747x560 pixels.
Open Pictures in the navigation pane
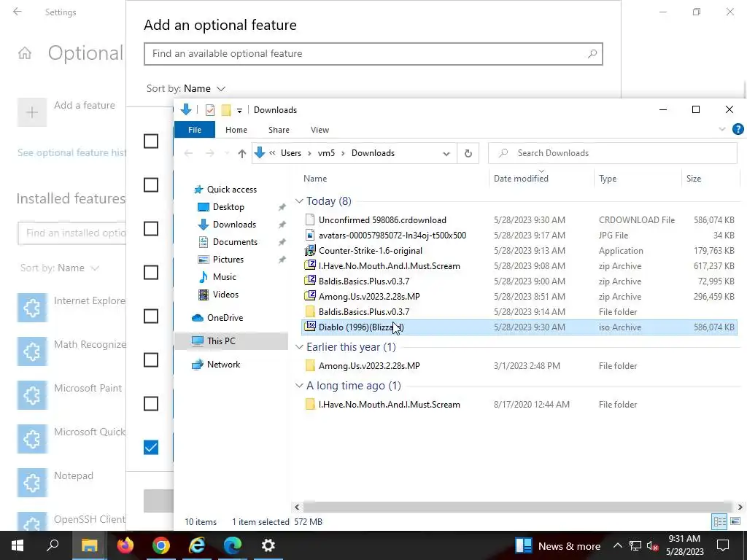pos(228,260)
